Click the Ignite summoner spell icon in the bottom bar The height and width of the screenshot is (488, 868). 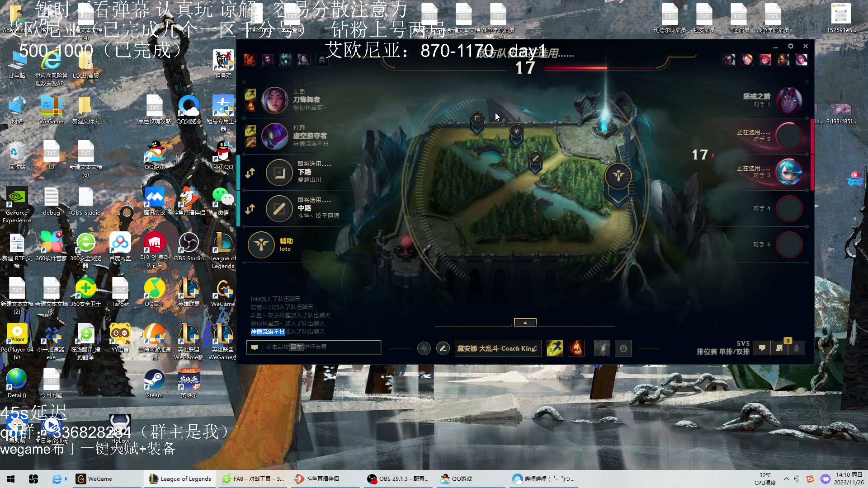point(576,348)
